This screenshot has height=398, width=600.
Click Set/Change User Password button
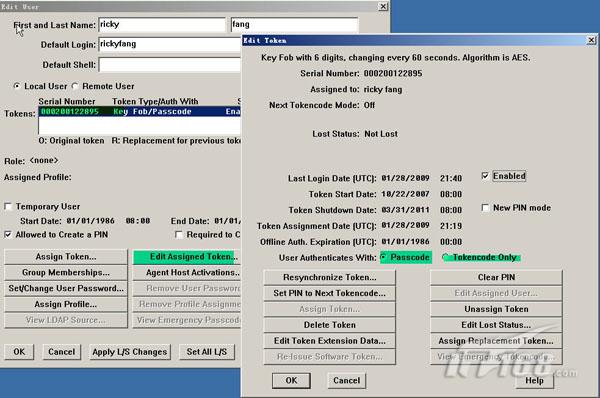(65, 289)
